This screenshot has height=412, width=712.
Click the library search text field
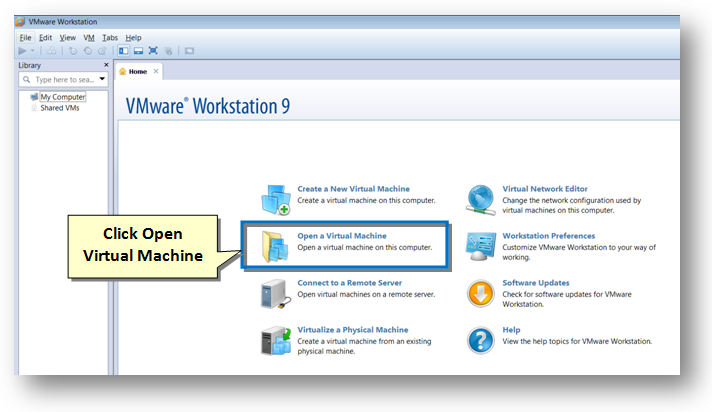click(64, 79)
